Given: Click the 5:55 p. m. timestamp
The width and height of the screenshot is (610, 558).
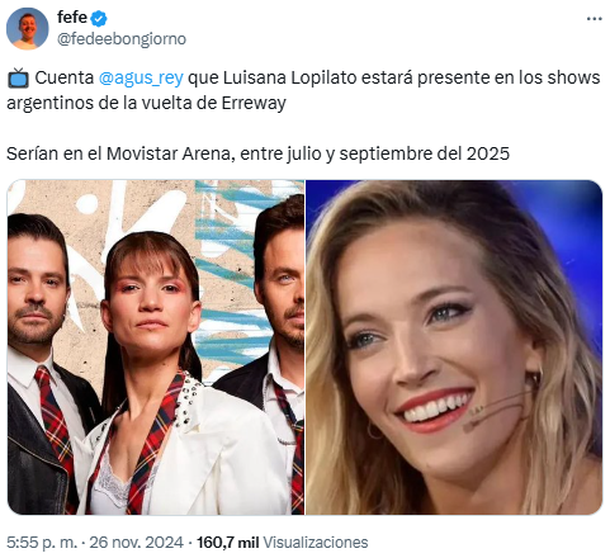Looking at the screenshot, I should (42, 542).
